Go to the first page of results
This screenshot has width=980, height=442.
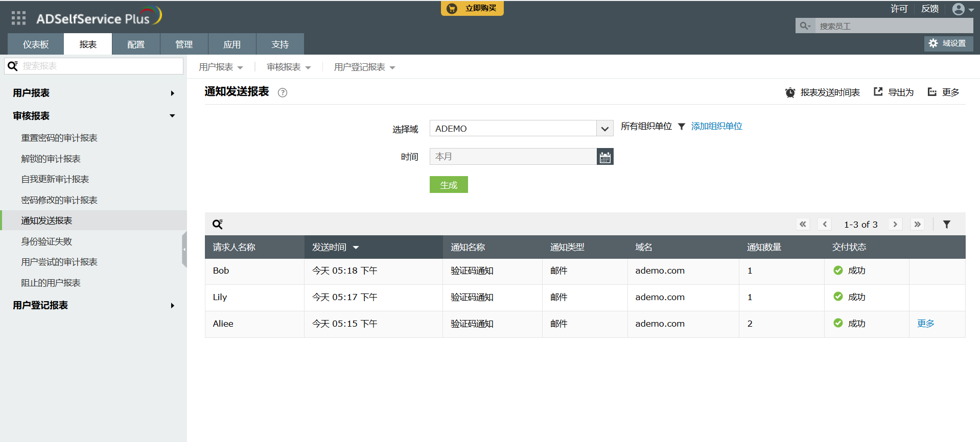click(803, 224)
